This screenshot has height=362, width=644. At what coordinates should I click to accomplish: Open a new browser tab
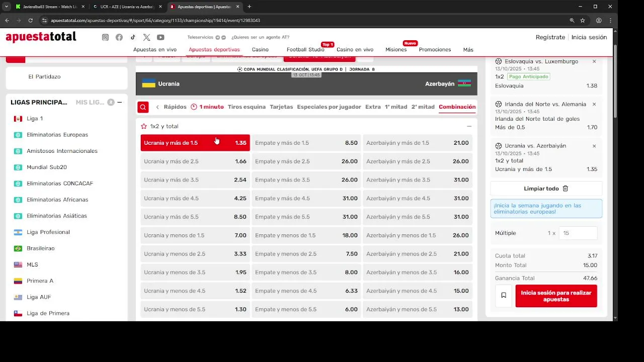[249, 7]
